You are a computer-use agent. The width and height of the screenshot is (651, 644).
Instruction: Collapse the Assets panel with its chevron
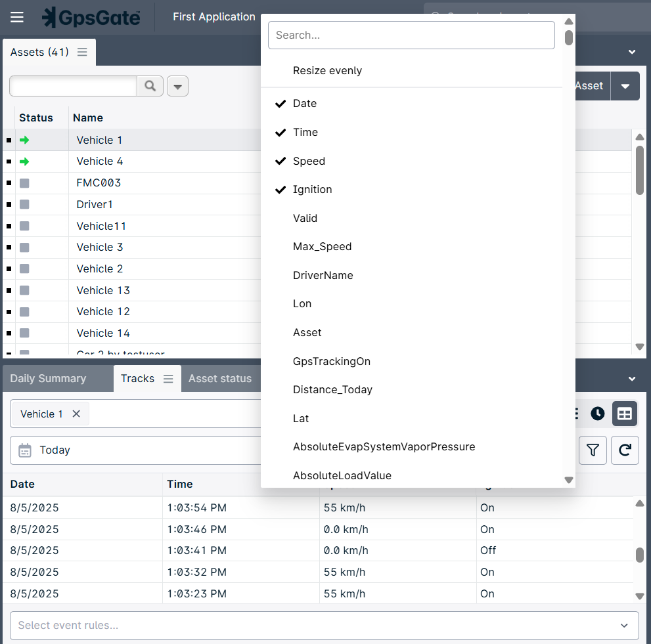(x=631, y=52)
